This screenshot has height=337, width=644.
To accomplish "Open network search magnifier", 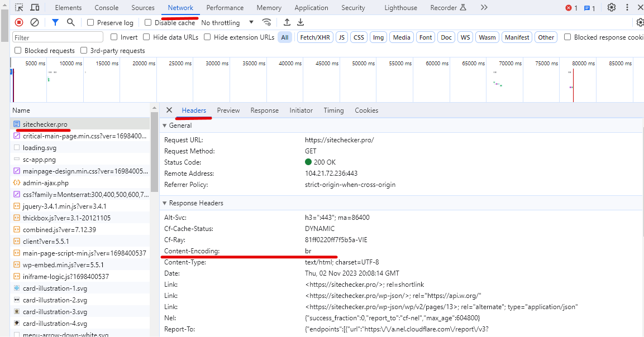I will 70,22.
